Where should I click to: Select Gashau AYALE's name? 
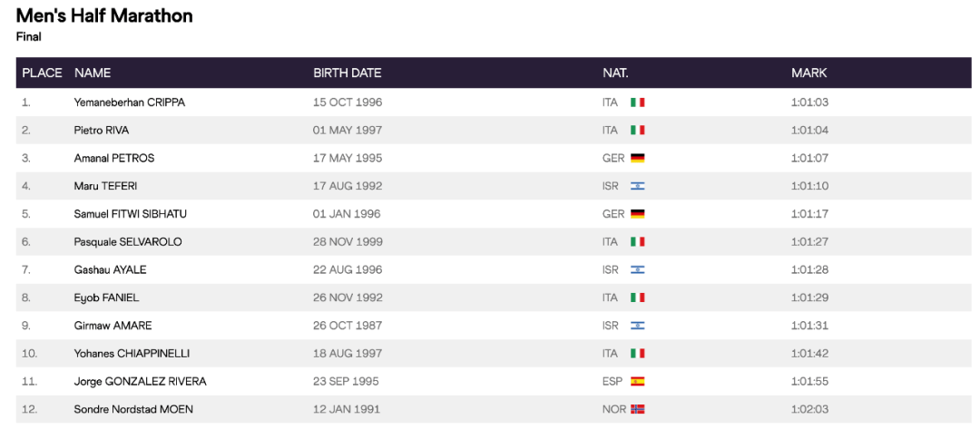pos(110,270)
